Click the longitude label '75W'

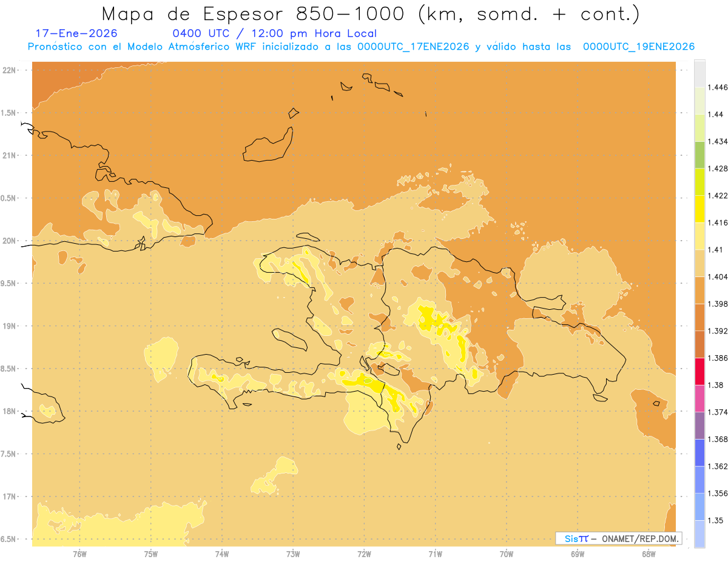click(151, 554)
